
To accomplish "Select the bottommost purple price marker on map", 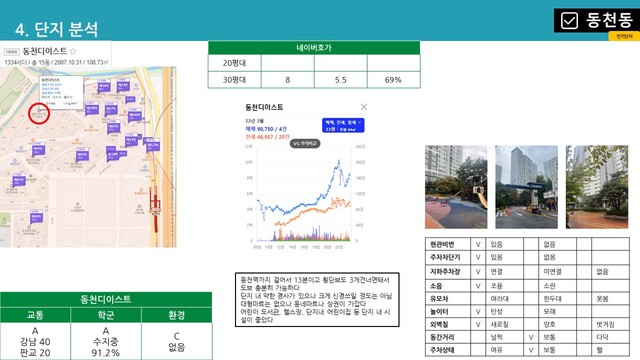I will (36, 216).
